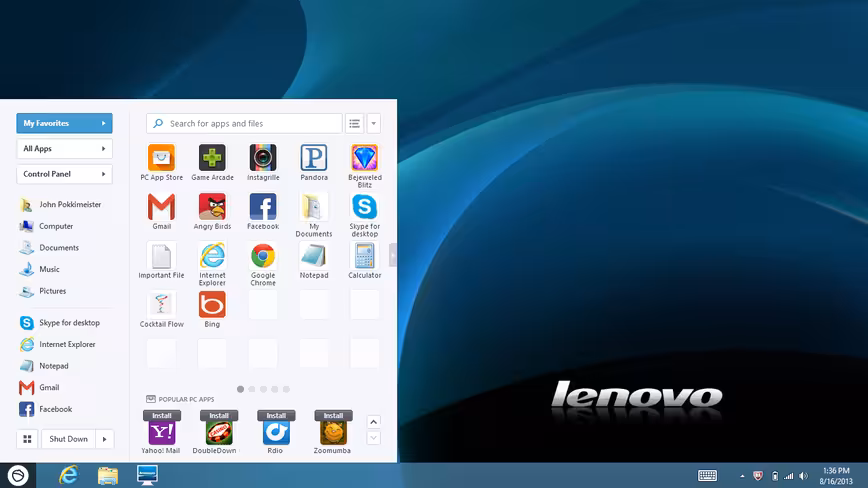Open the touch keyboard from the taskbar

(707, 475)
